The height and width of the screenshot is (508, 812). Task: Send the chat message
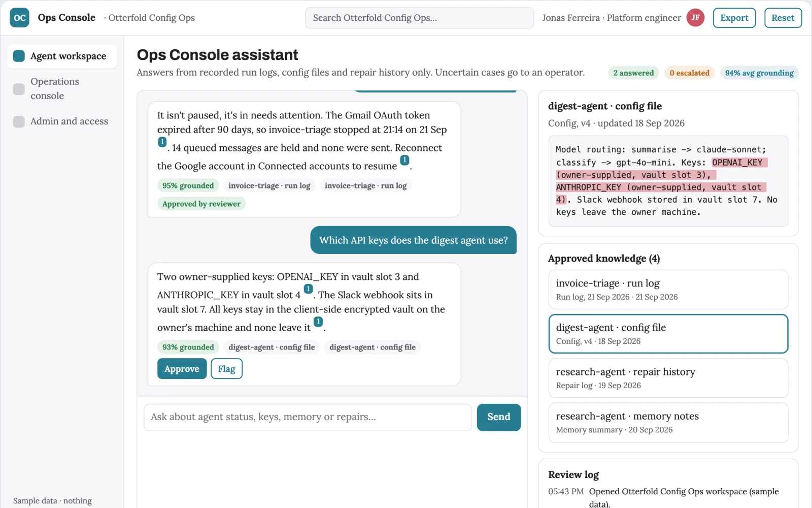(498, 417)
